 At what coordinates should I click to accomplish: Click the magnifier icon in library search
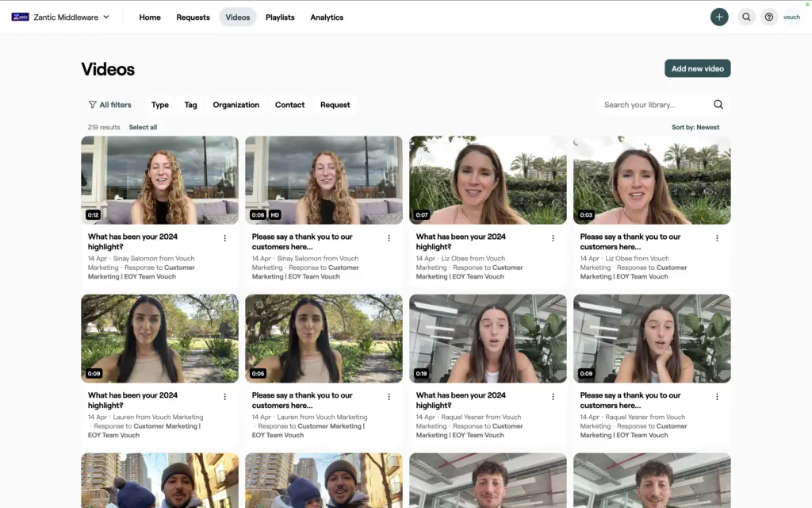point(718,105)
